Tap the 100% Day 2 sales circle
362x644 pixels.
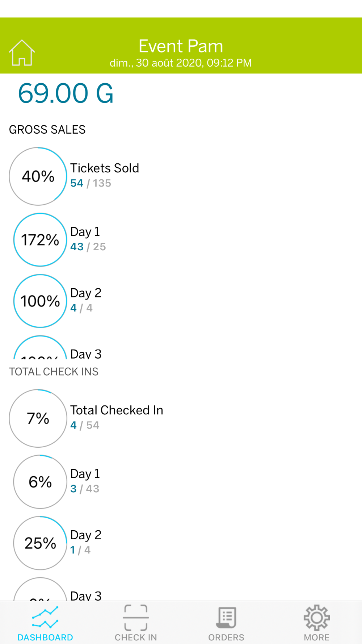click(40, 301)
